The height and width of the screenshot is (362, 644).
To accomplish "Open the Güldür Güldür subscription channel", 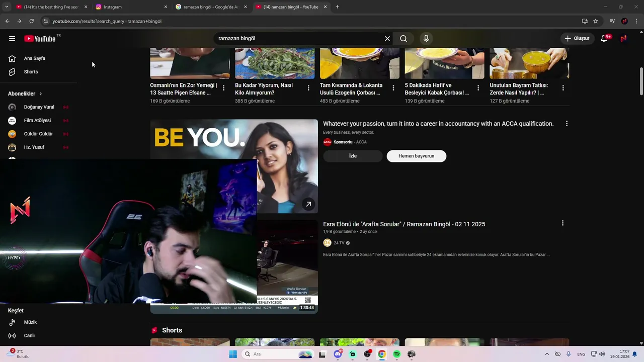I will coord(39,134).
